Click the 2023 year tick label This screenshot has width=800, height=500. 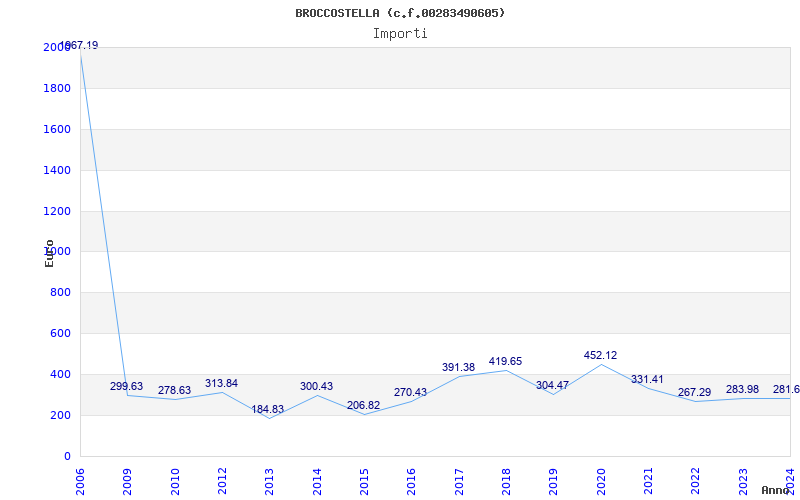tap(743, 482)
